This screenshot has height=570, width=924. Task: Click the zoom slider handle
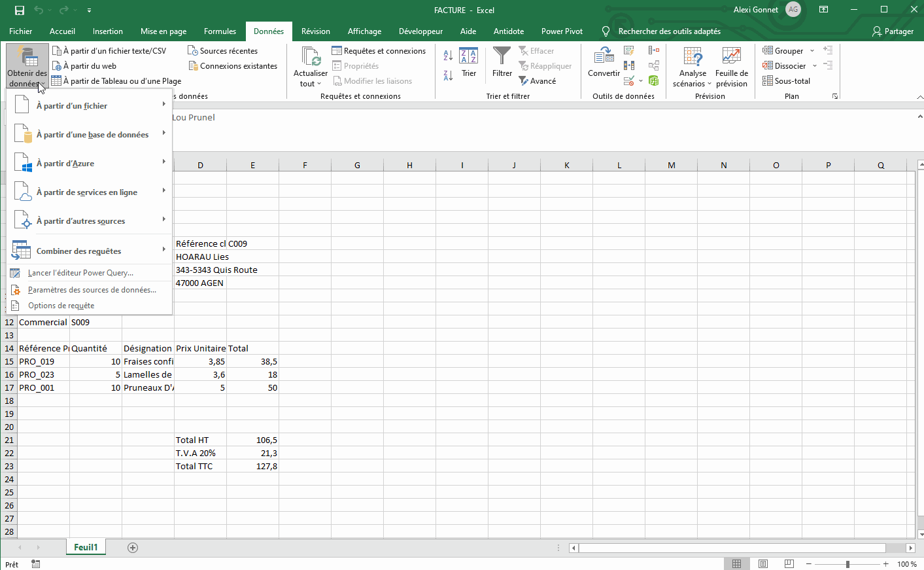(847, 564)
